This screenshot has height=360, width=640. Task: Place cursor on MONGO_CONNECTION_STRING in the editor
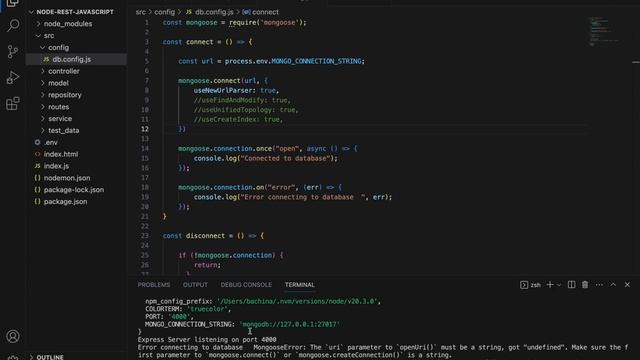[316, 61]
